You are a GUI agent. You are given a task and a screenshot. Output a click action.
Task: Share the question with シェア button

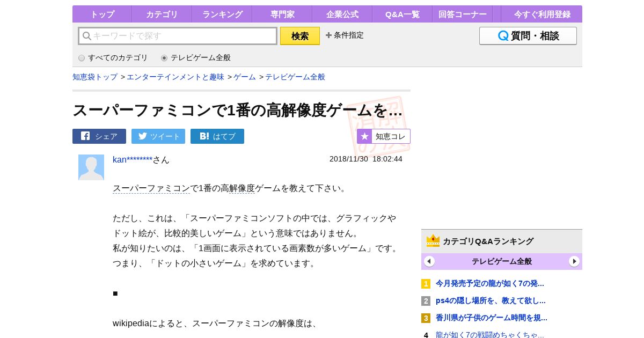point(99,136)
